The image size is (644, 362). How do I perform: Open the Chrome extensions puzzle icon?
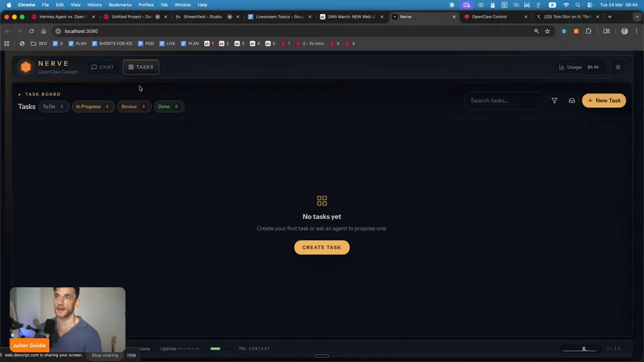pyautogui.click(x=588, y=31)
